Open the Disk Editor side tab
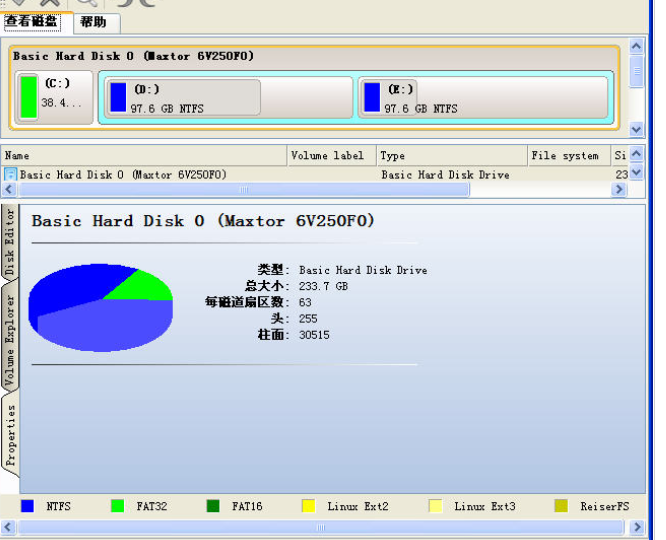Viewport: 666px width, 540px height. coord(9,242)
